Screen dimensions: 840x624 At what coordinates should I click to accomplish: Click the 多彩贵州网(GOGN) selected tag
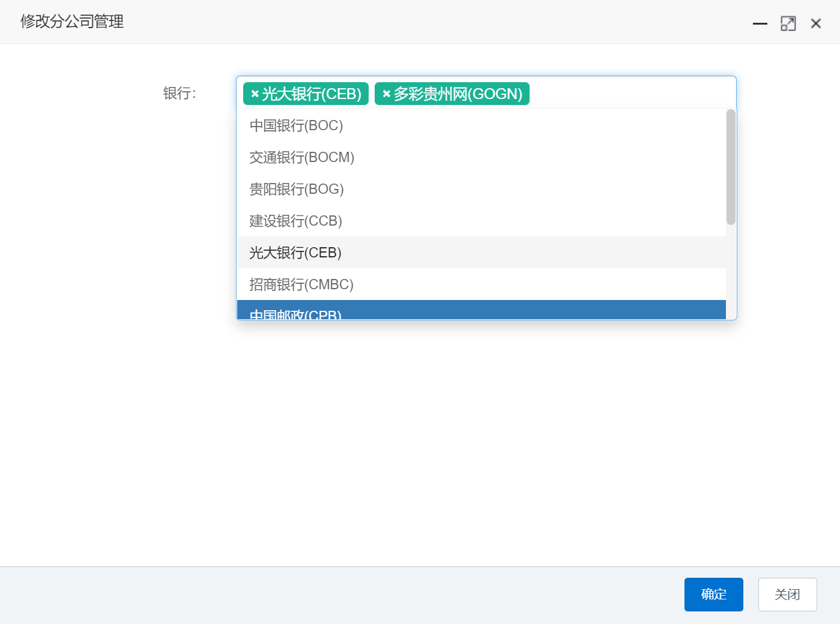coord(452,94)
